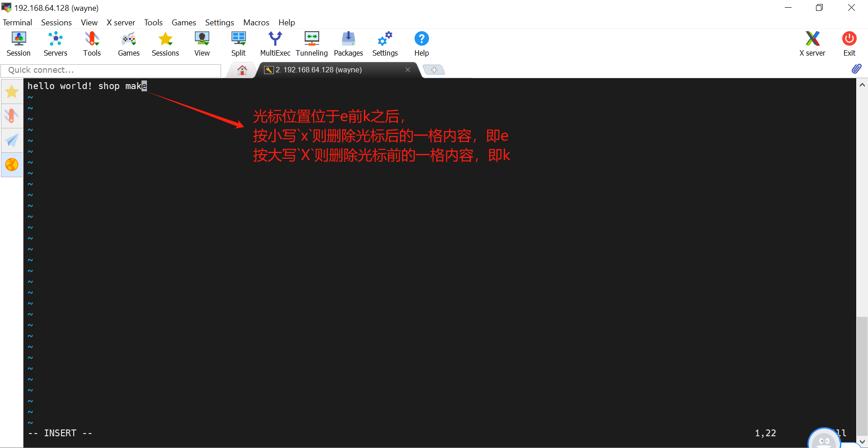This screenshot has height=448, width=868.
Task: Open the Tools menu
Action: pos(153,23)
